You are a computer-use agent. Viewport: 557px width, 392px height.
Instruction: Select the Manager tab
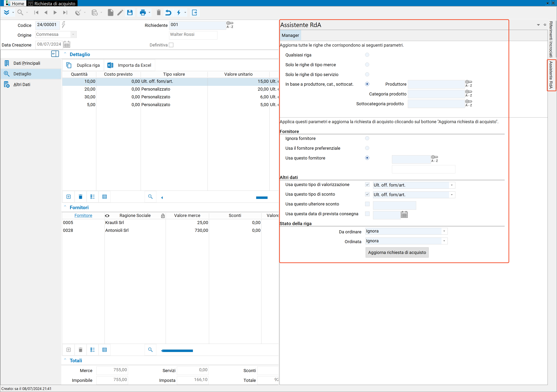290,35
